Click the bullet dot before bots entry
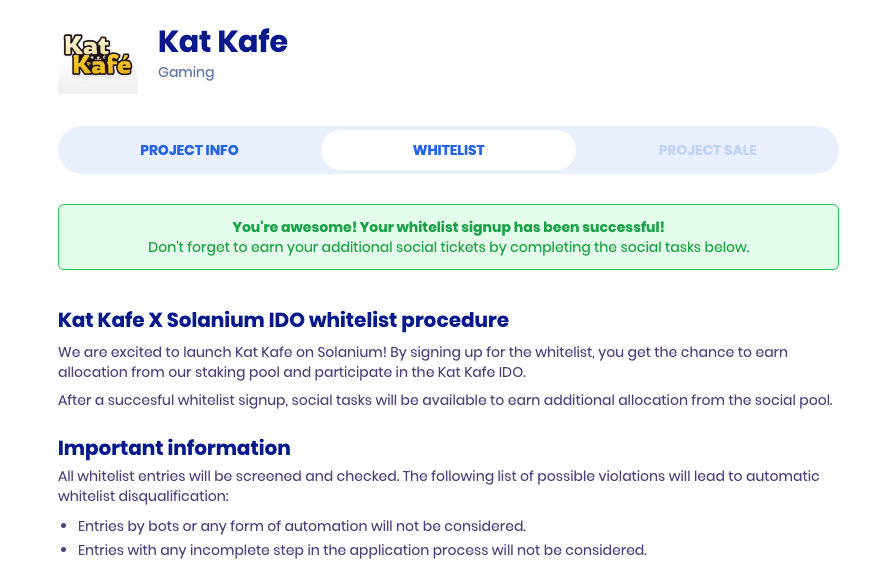 point(64,526)
